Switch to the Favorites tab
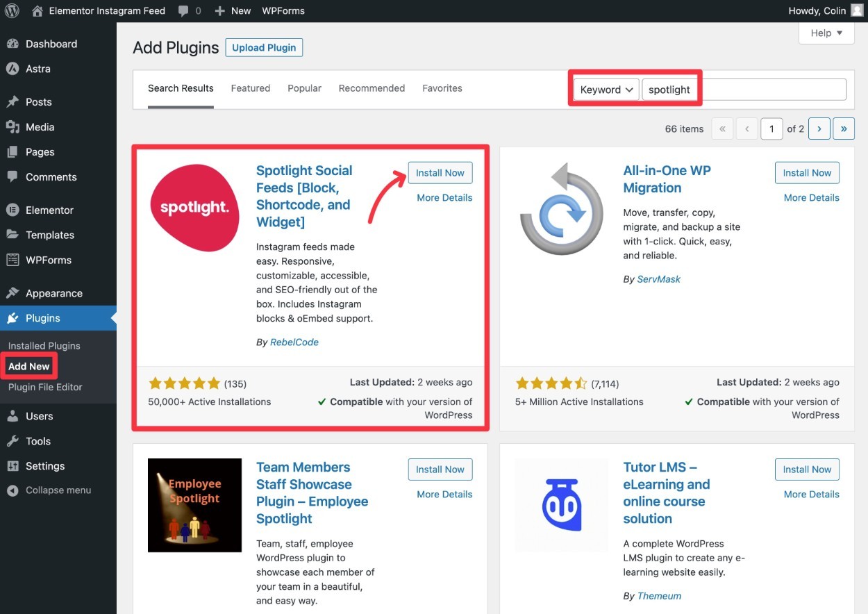This screenshot has width=868, height=614. click(442, 88)
